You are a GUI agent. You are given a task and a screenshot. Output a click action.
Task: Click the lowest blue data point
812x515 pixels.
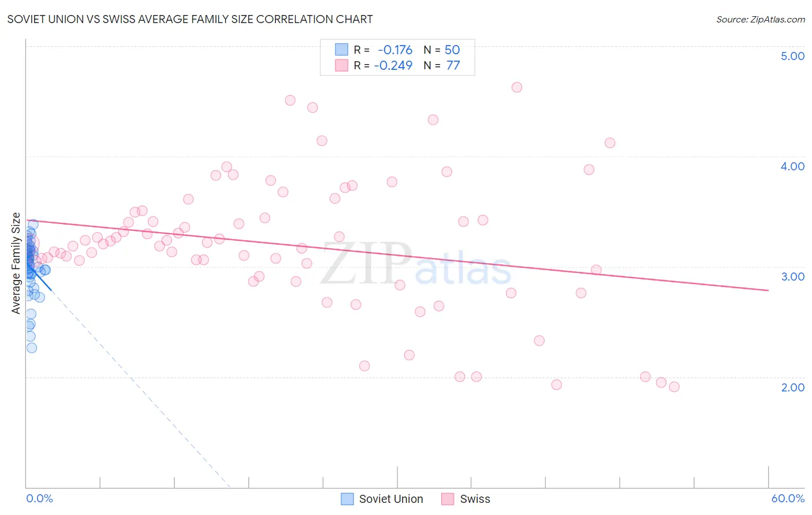click(32, 348)
